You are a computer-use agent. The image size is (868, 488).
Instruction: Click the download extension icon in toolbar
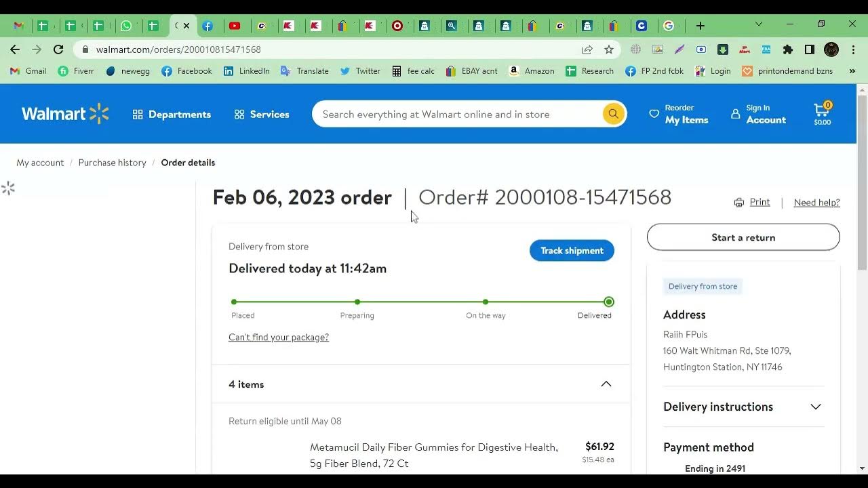[723, 49]
